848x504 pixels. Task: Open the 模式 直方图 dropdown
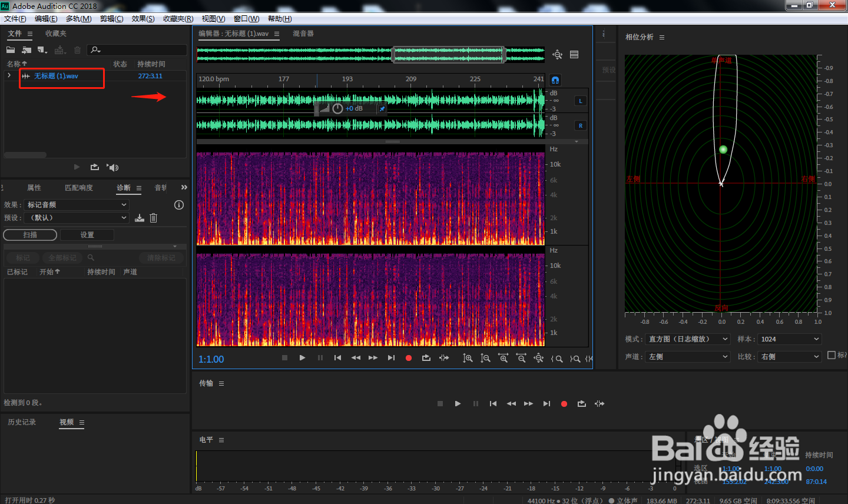[688, 339]
